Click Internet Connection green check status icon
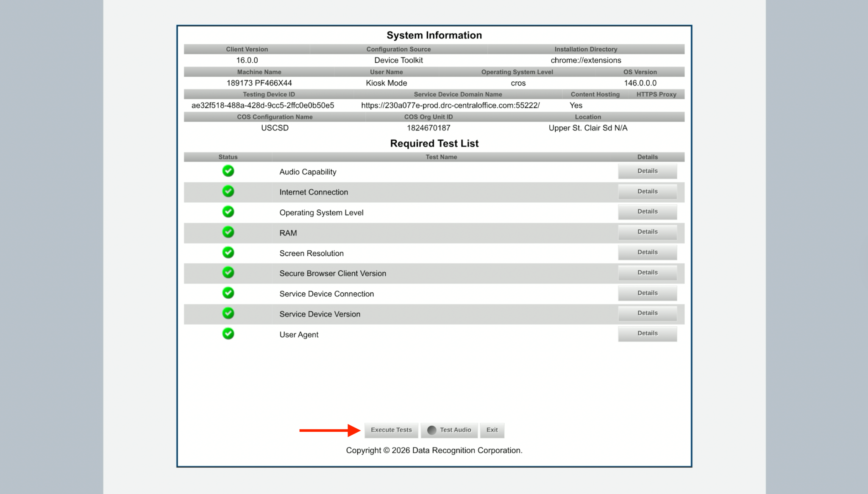 [x=228, y=191]
